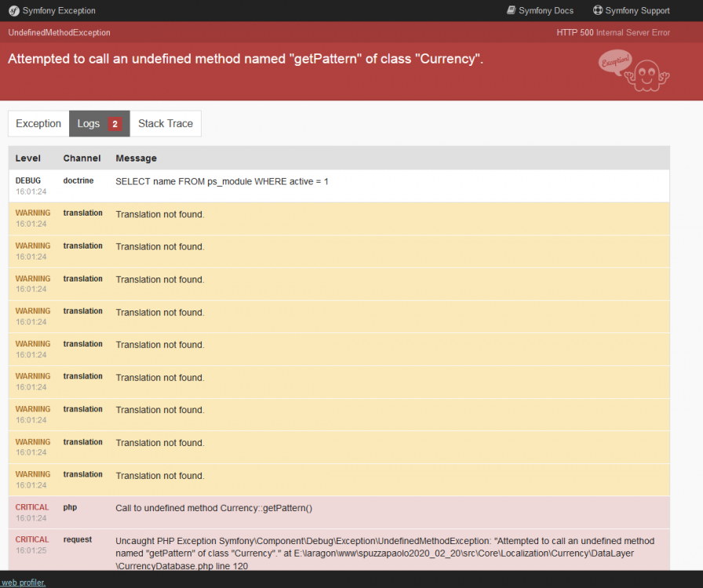
Task: Select the Logs tab
Action: point(89,123)
